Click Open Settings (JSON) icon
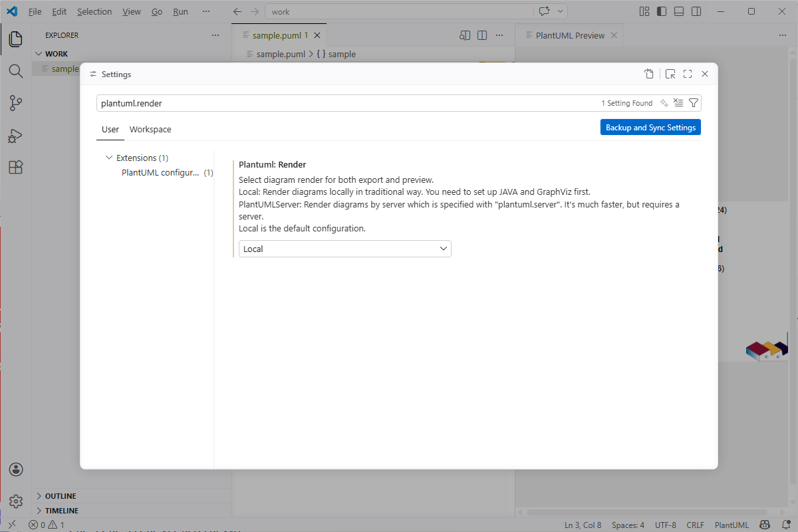798x532 pixels. click(x=649, y=74)
